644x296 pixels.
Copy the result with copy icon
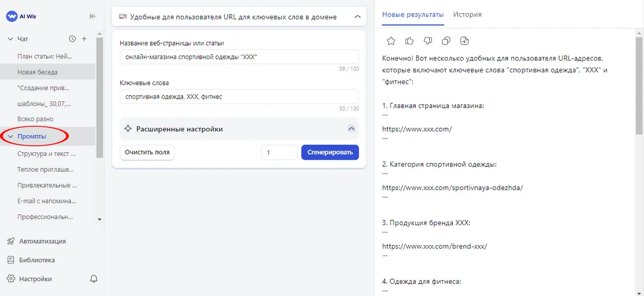point(446,41)
